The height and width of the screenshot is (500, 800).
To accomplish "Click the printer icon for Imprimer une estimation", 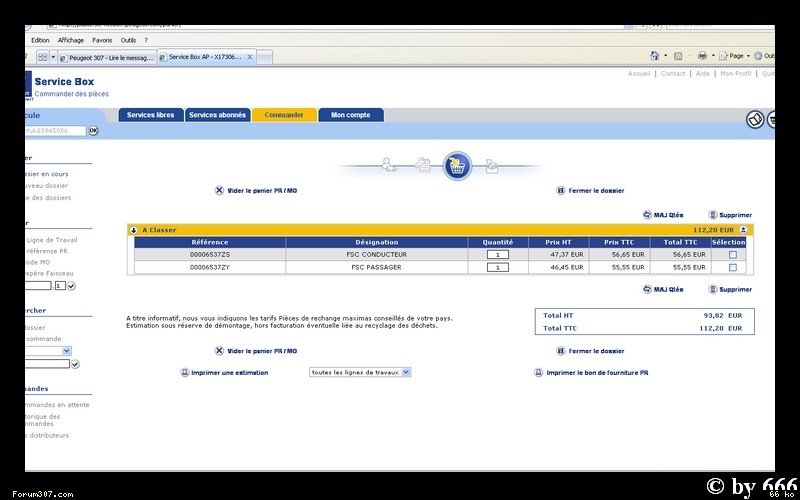I will (185, 372).
